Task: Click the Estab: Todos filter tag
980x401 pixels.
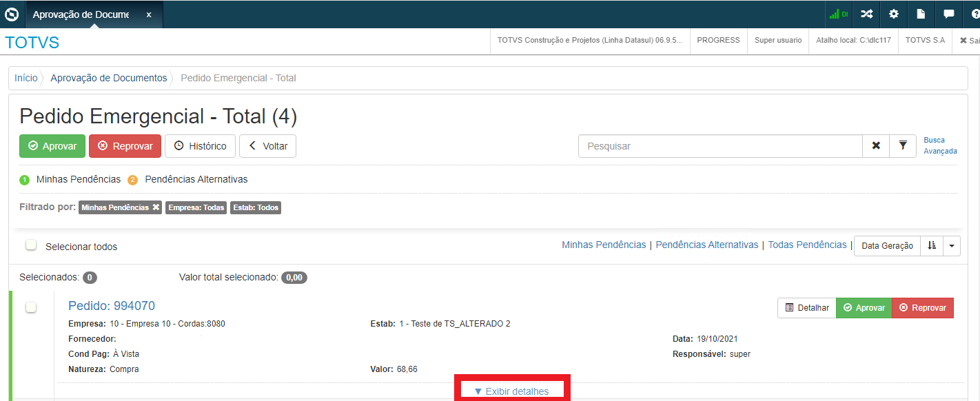Action: (x=256, y=207)
